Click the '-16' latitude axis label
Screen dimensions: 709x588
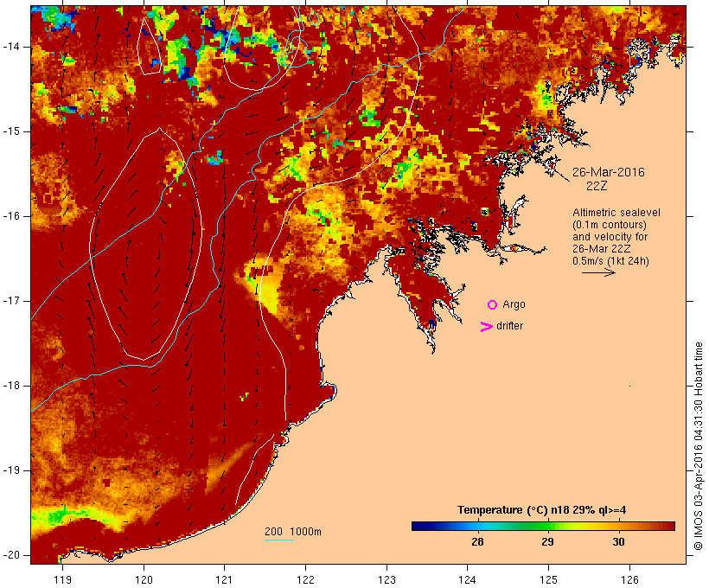click(10, 216)
